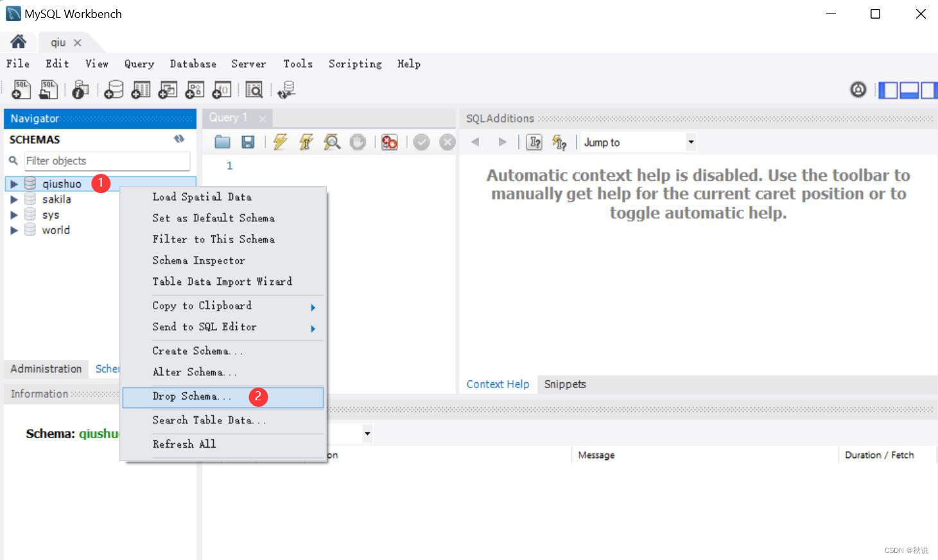
Task: Open file in query editor icon
Action: [222, 142]
